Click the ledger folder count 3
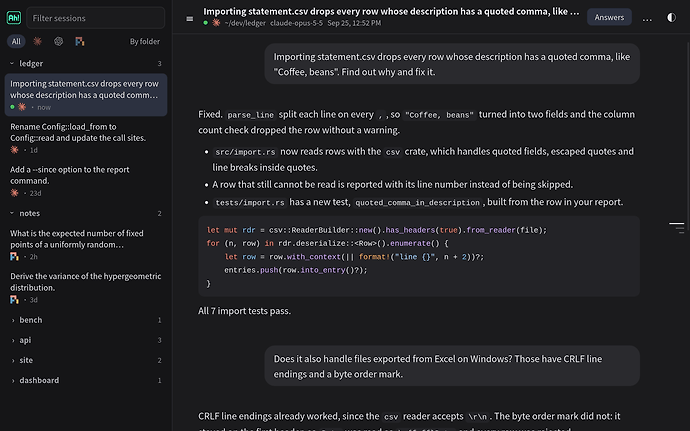 click(159, 63)
